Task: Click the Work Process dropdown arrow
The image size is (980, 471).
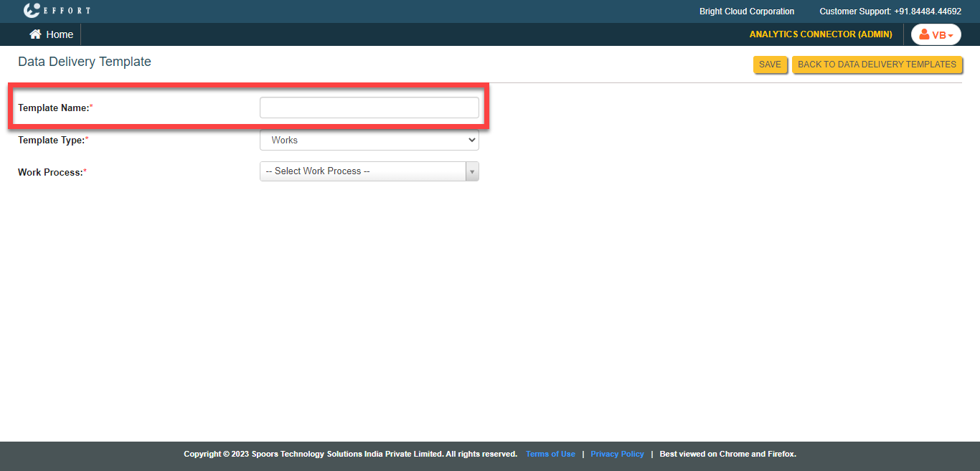Action: 472,171
